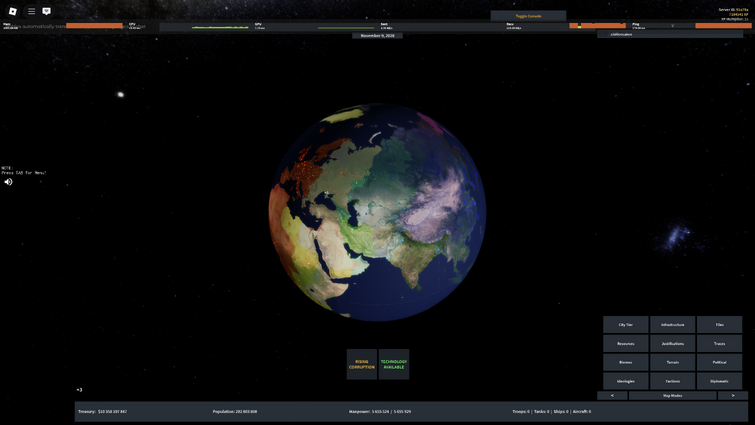The height and width of the screenshot is (425, 755).
Task: Click the Population value in bottom bar
Action: [x=235, y=412]
